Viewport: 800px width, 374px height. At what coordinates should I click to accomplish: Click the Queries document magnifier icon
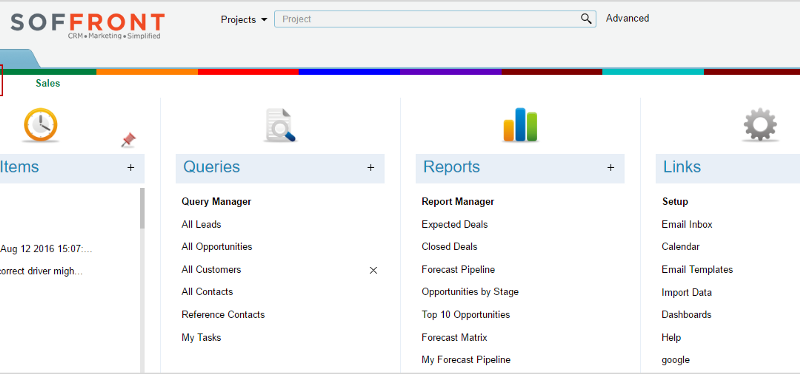point(280,125)
